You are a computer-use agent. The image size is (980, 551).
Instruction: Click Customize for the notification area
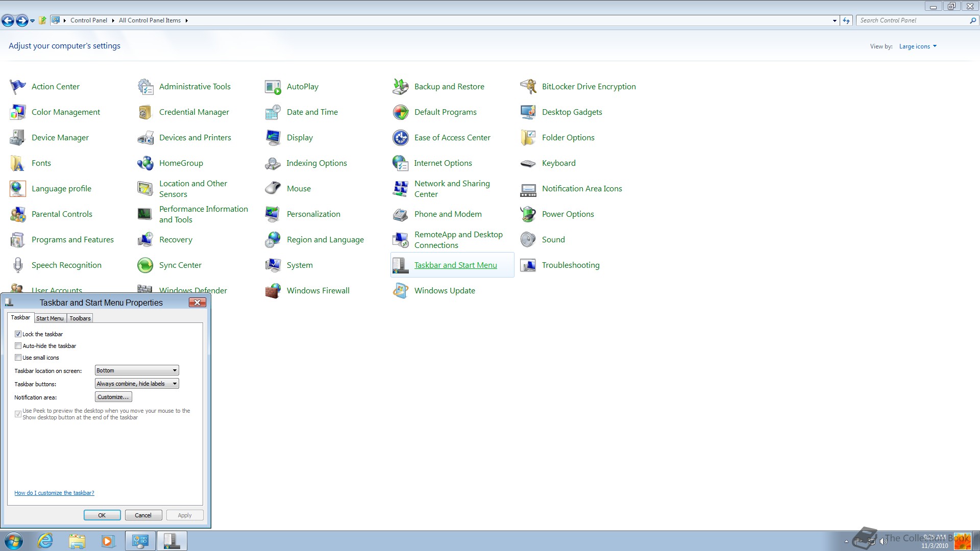tap(113, 396)
